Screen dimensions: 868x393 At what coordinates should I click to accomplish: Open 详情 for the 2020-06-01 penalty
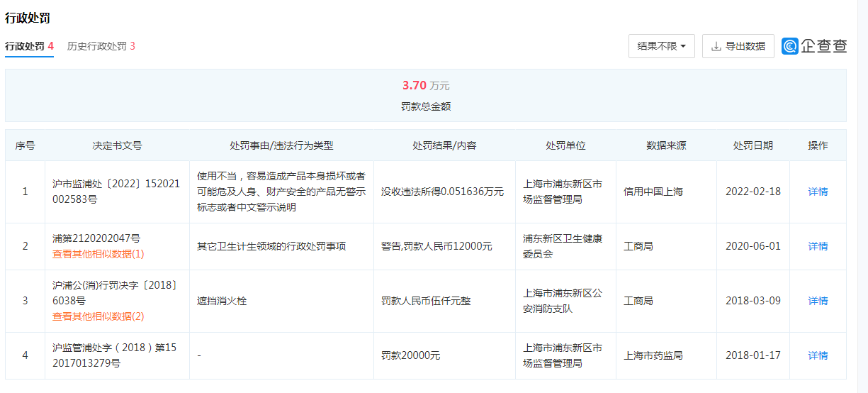pos(818,246)
